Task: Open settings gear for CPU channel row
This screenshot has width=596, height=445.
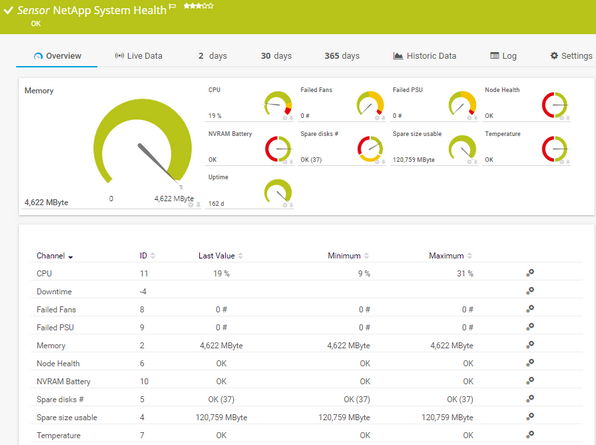Action: tap(530, 273)
